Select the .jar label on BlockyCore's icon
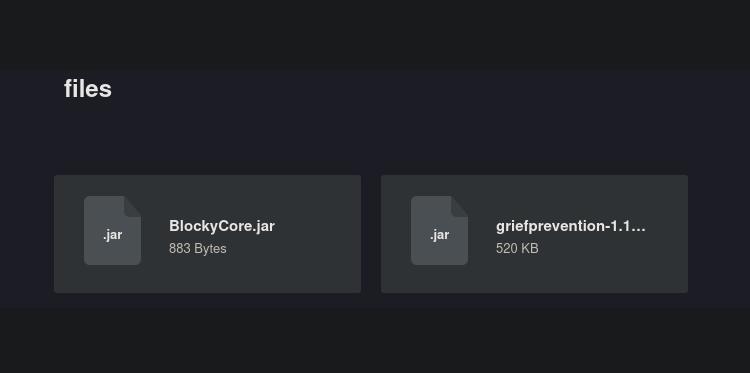The width and height of the screenshot is (750, 373). pos(112,235)
